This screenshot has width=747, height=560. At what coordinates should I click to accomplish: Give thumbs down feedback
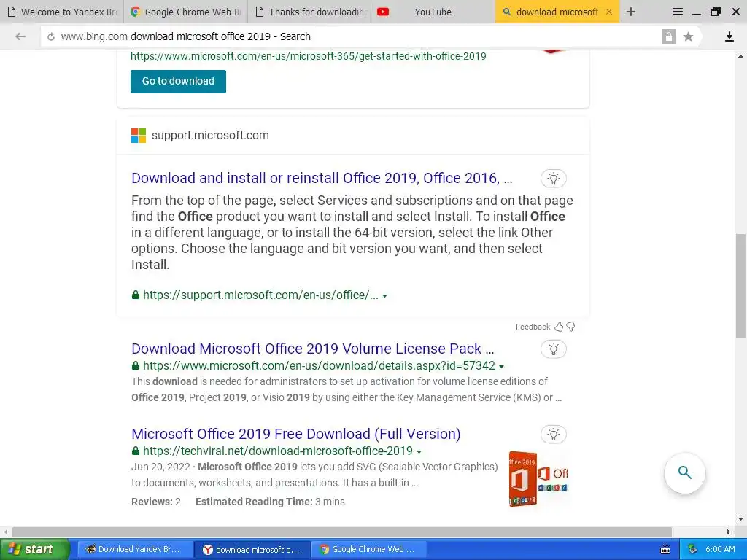570,327
